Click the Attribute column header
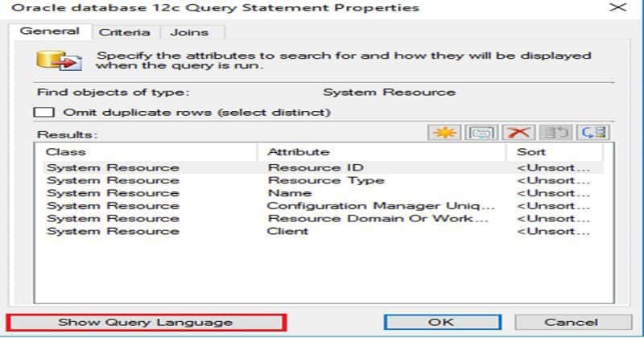Screen dimensions: 644x338 [382, 151]
